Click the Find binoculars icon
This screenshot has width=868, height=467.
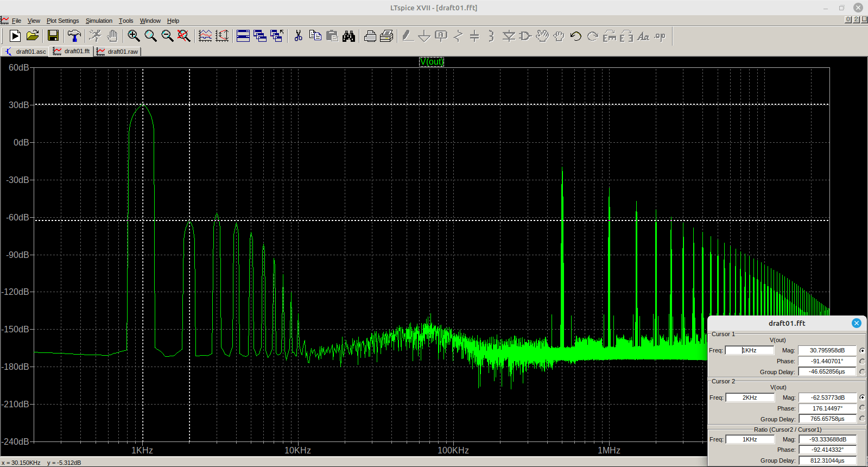click(349, 36)
